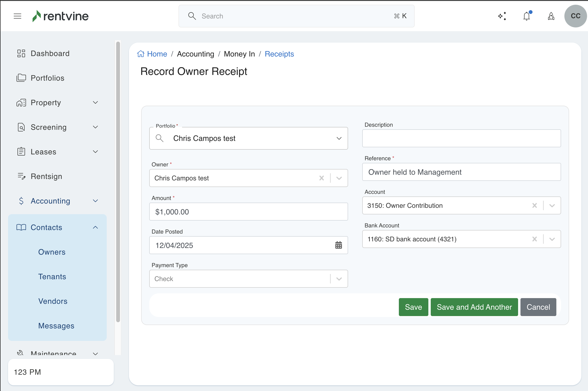The image size is (588, 391).
Task: Click the CC user avatar
Action: pos(575,16)
